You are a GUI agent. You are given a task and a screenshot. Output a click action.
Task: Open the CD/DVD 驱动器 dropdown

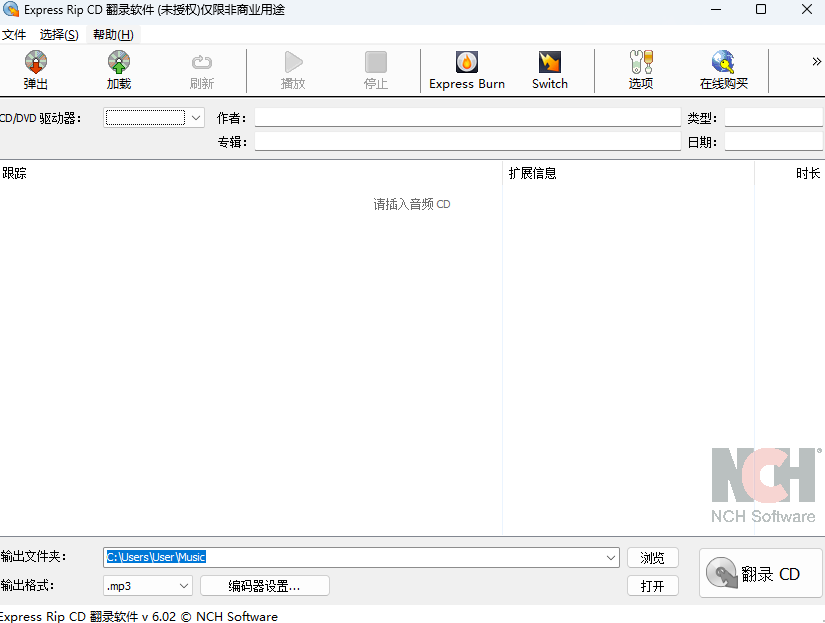click(x=154, y=118)
